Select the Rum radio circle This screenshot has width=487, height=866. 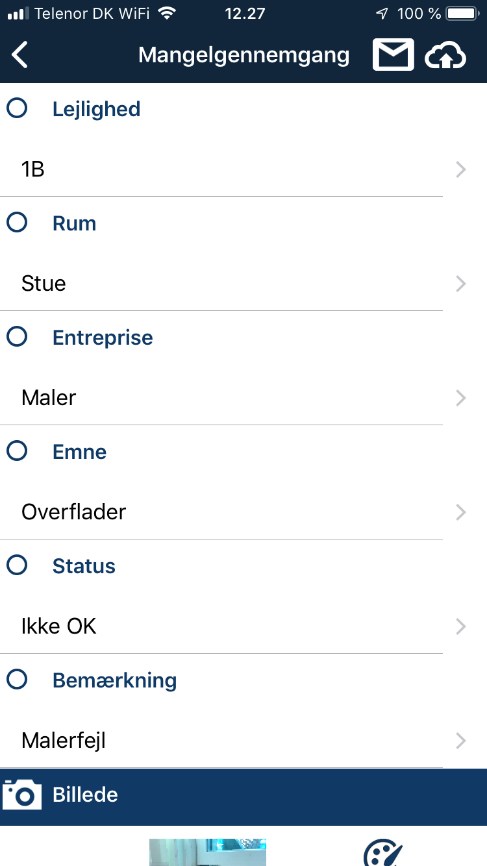pos(17,222)
